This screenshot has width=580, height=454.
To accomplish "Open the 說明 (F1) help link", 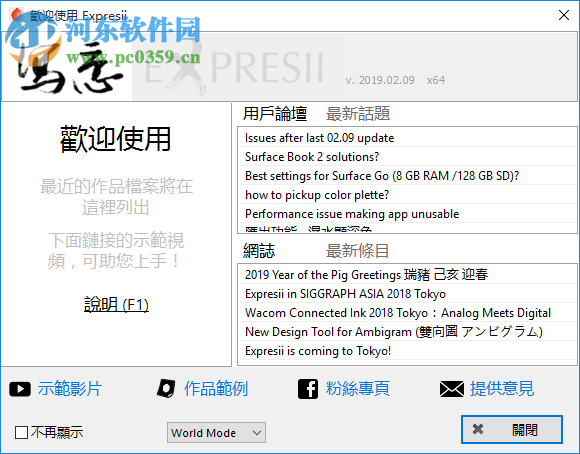I will (x=116, y=305).
